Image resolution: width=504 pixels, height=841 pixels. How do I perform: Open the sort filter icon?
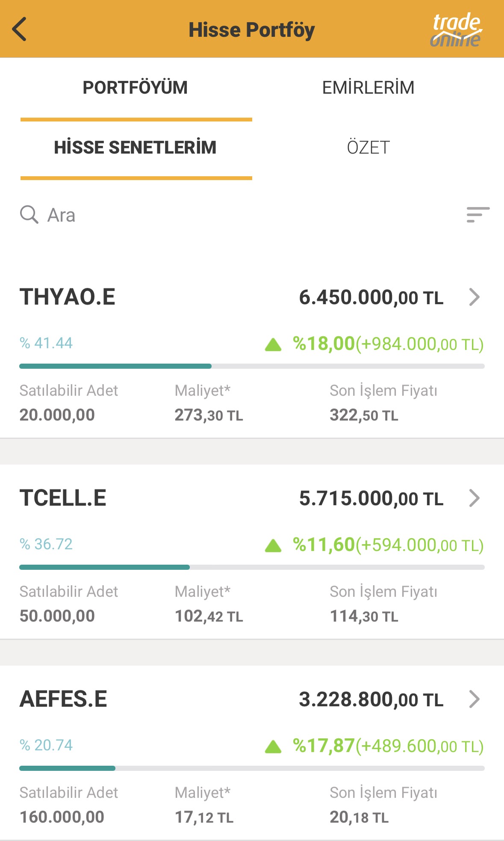[478, 214]
